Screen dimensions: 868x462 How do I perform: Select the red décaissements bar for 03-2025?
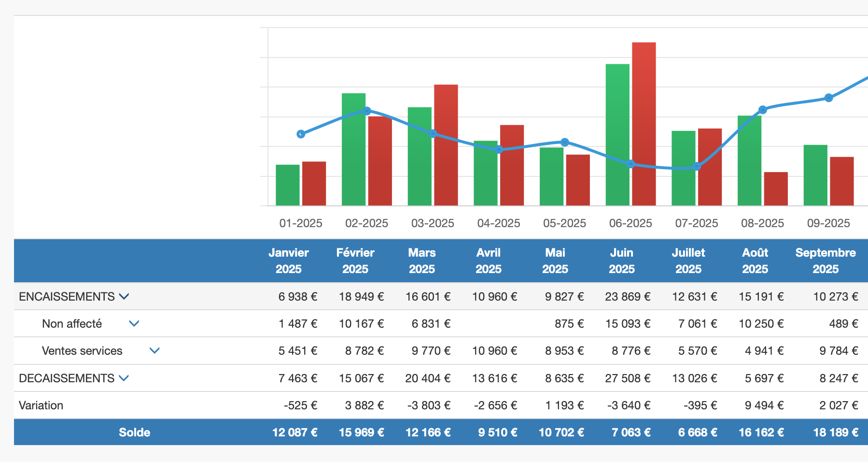445,145
